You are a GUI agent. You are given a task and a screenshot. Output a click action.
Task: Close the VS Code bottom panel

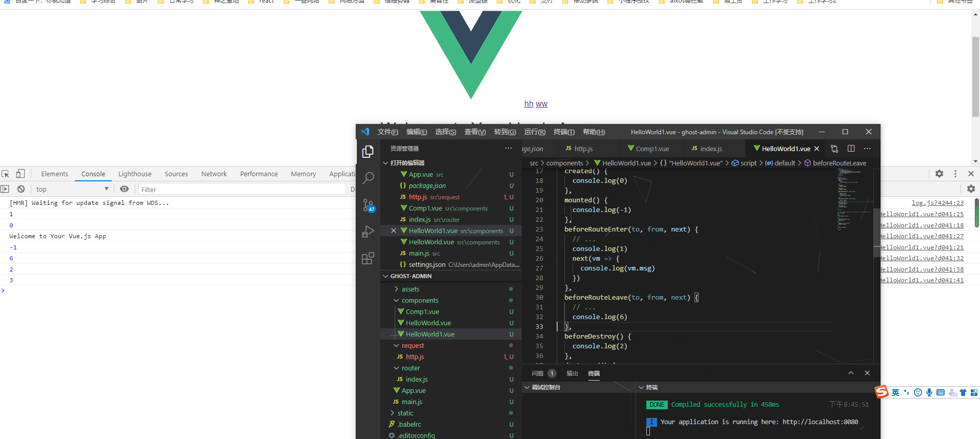[x=867, y=373]
